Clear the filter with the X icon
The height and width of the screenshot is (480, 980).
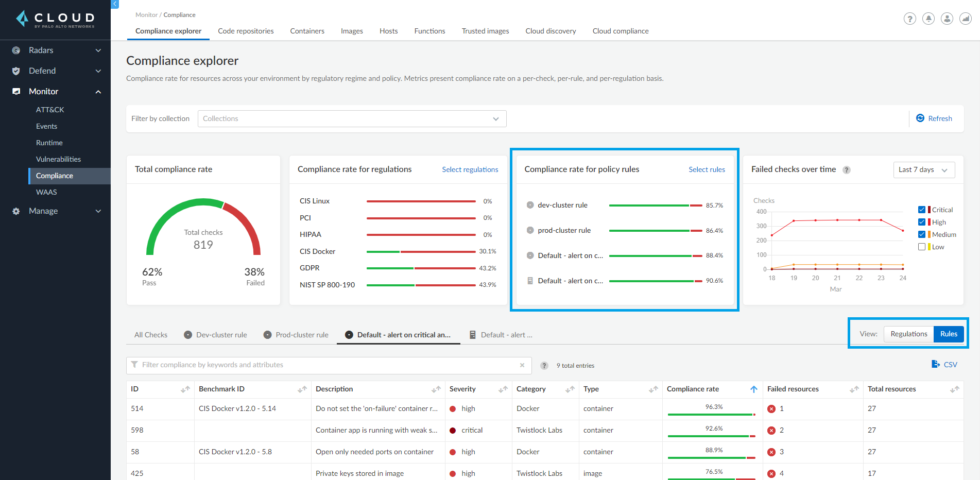[522, 365]
